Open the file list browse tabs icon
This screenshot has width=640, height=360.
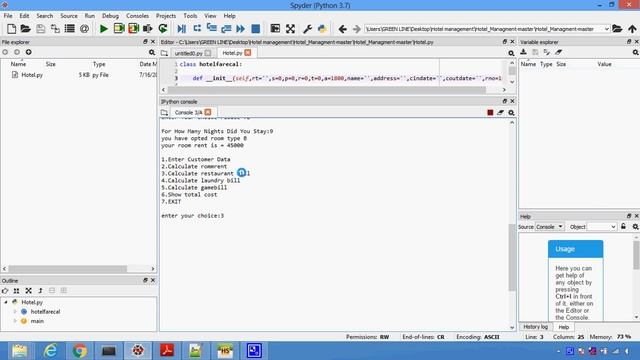pyautogui.click(x=70, y=29)
